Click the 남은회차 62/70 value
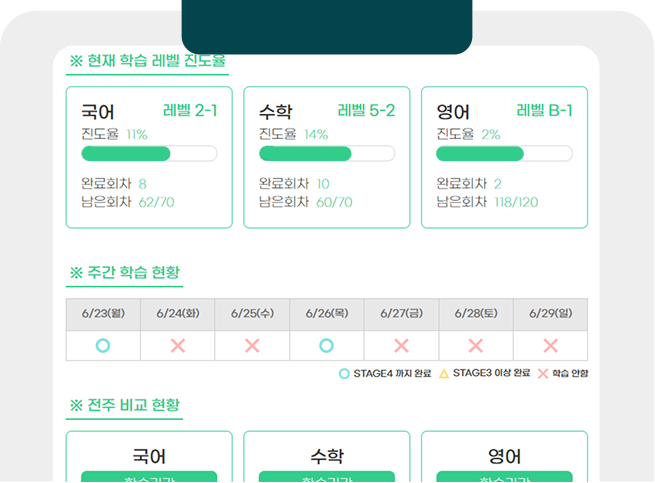Screen dimensions: 655x483 click(x=156, y=202)
